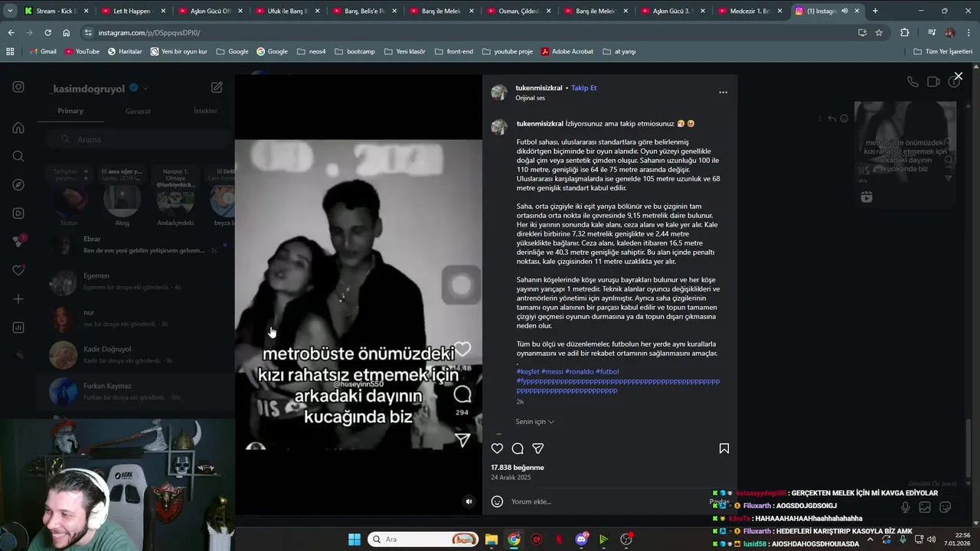Open the bootcamp bookmarks folder
Image resolution: width=980 pixels, height=551 pixels.
coord(354,51)
